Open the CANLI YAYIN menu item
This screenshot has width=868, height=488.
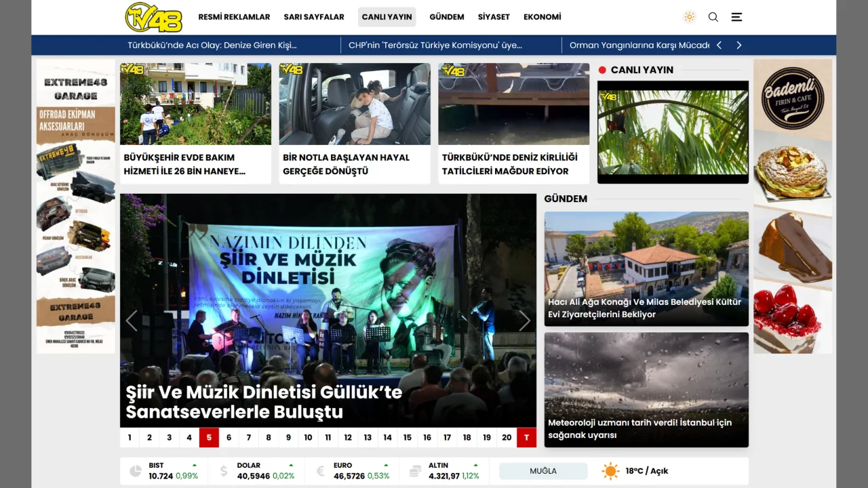[x=387, y=17]
